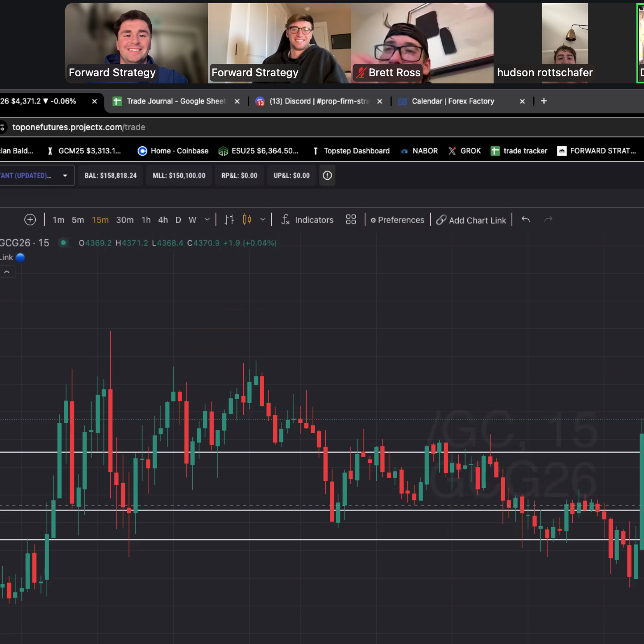The width and height of the screenshot is (644, 644).
Task: Open the Topstep Dashboard bookmark
Action: point(351,151)
